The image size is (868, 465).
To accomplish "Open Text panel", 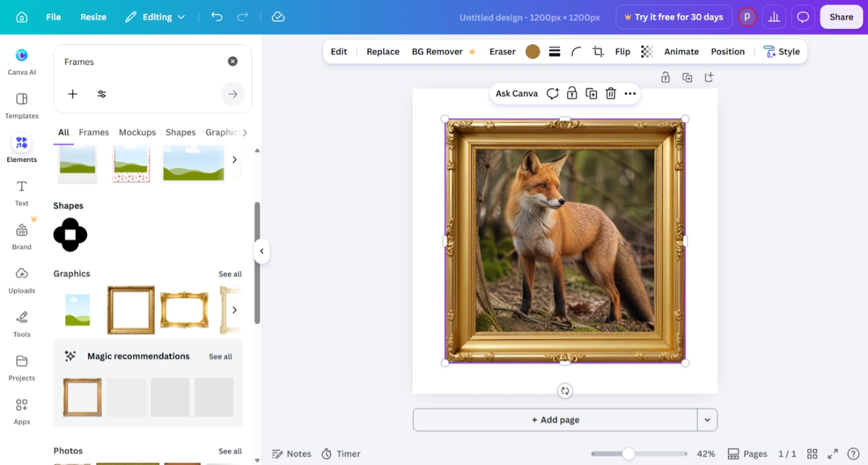I will 22,193.
